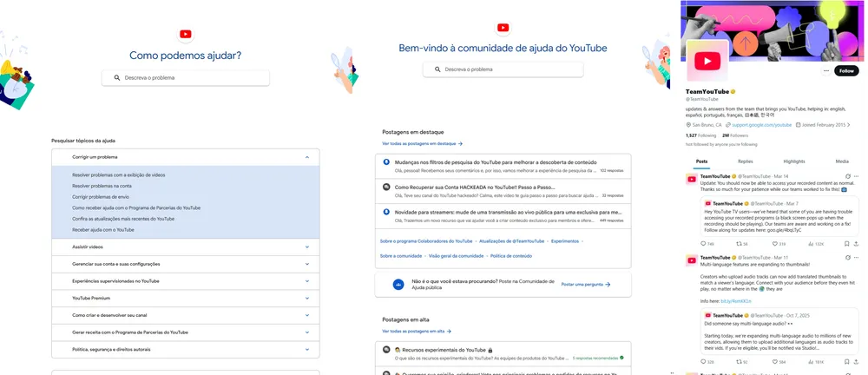Open the 'Experimentos' link
This screenshot has height=375, width=868.
click(565, 241)
